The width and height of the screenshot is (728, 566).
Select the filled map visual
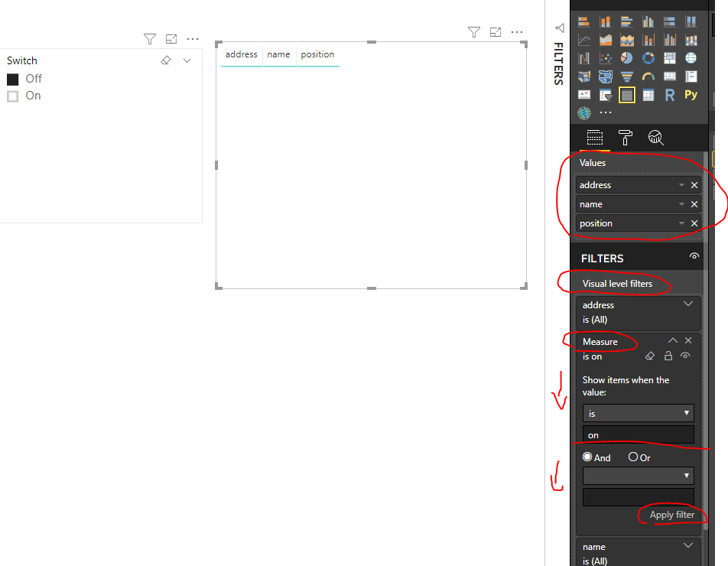[x=584, y=76]
